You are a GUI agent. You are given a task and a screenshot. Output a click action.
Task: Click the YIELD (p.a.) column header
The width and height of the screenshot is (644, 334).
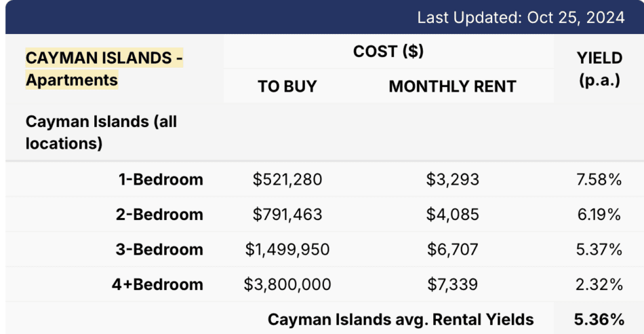pyautogui.click(x=599, y=69)
